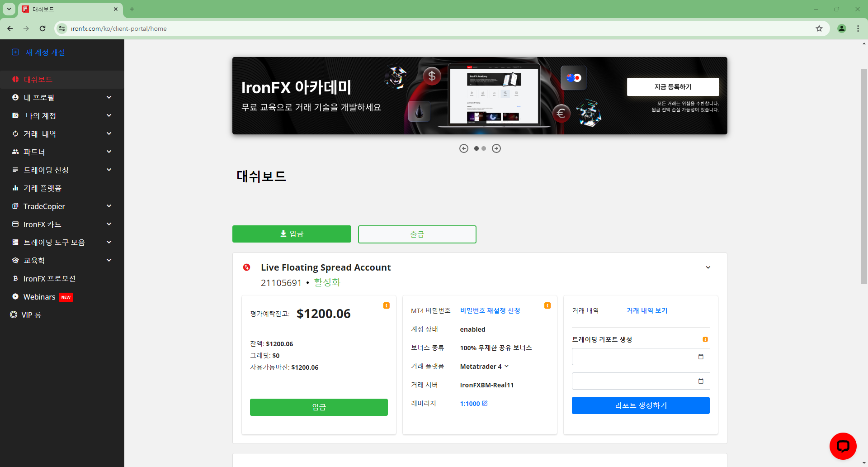Click the info icon next to MT4 비밀번호
868x467 pixels.
(547, 305)
